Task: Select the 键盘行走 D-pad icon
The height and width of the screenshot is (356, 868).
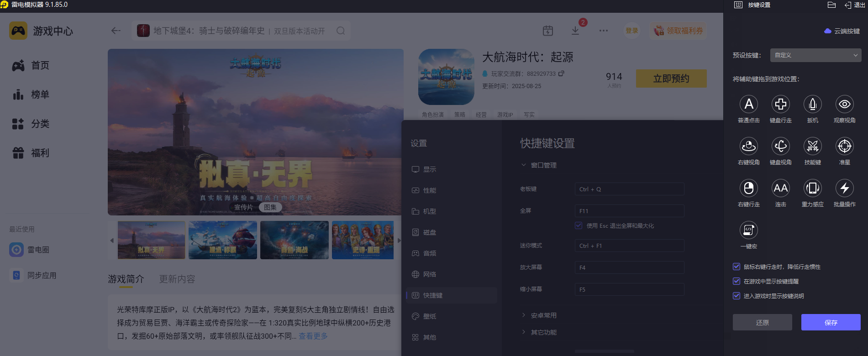Action: point(780,105)
